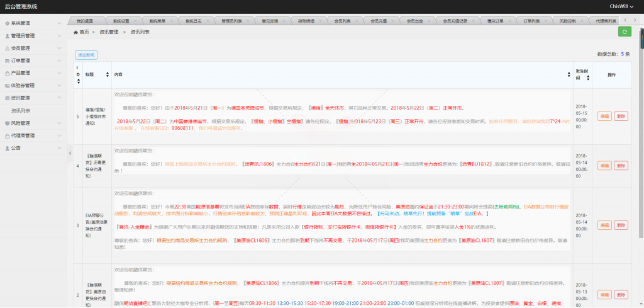Sort the table by ID column
644x308 pixels.
pos(79,74)
